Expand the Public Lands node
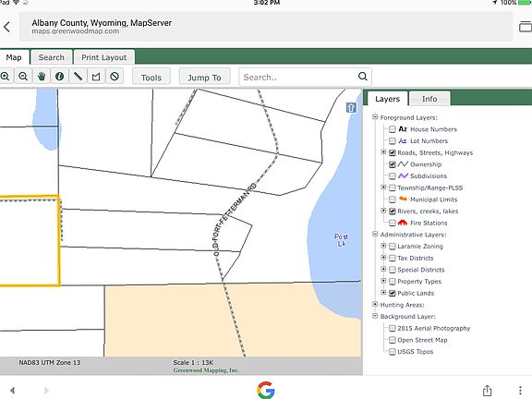 (383, 293)
